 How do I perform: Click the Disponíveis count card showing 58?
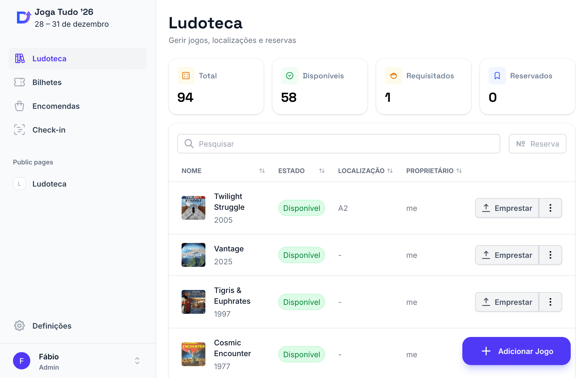(x=320, y=86)
